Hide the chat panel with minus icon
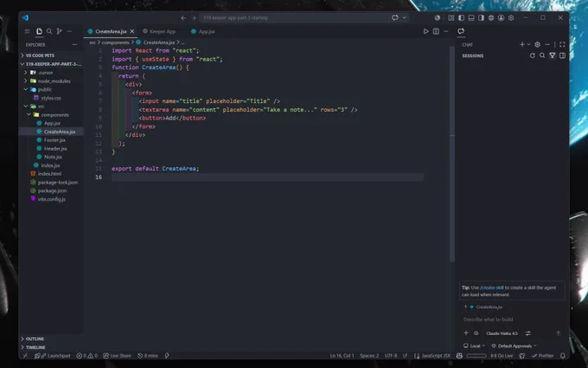 (x=547, y=44)
